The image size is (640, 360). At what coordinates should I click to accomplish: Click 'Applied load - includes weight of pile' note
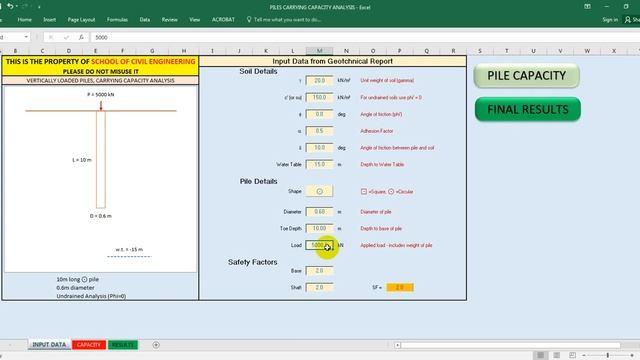[396, 245]
